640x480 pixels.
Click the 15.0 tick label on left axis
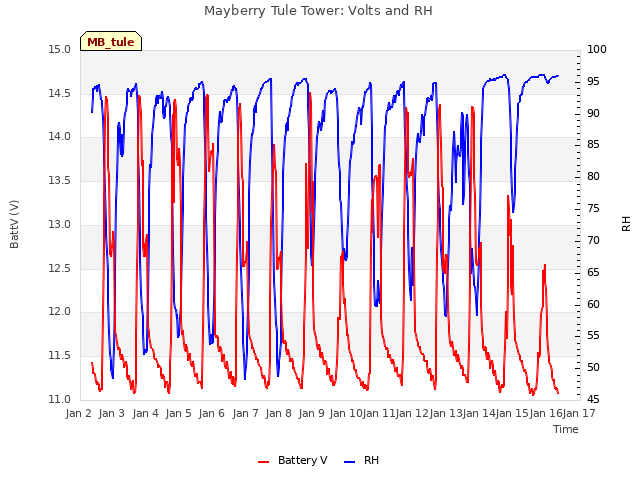pyautogui.click(x=60, y=50)
